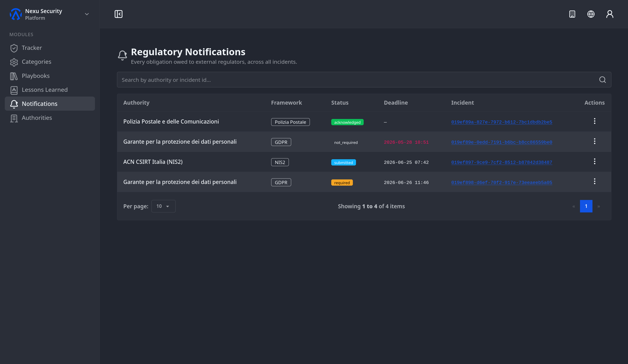Screen dimensions: 628x364
Task: Click the NIS2 framework badge
Action: click(x=280, y=162)
